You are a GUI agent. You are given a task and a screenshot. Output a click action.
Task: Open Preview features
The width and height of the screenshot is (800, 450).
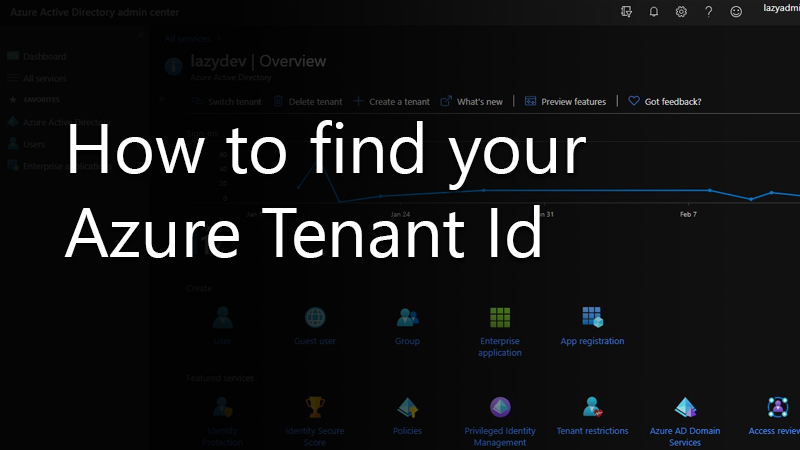[566, 102]
